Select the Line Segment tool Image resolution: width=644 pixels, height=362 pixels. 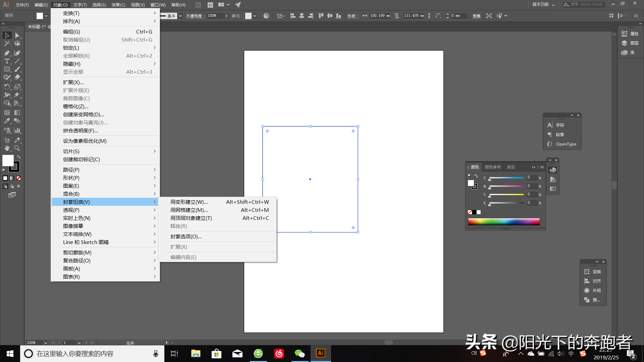(x=17, y=61)
